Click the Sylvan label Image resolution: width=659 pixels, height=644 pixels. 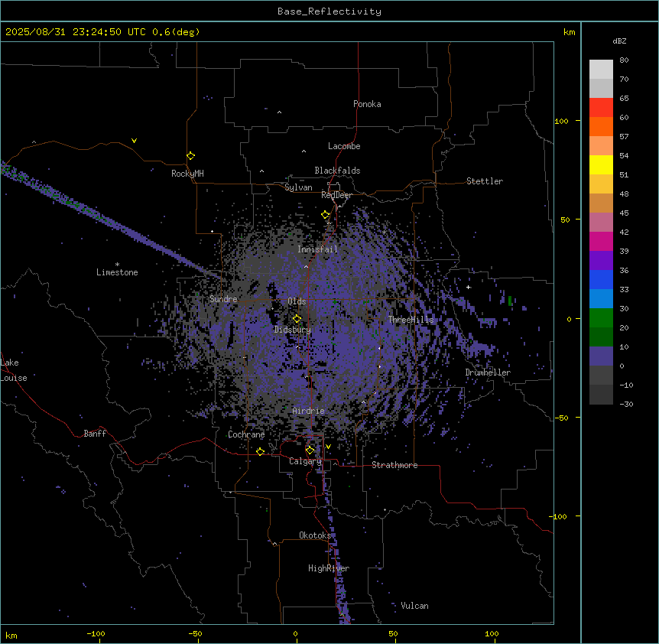298,187
